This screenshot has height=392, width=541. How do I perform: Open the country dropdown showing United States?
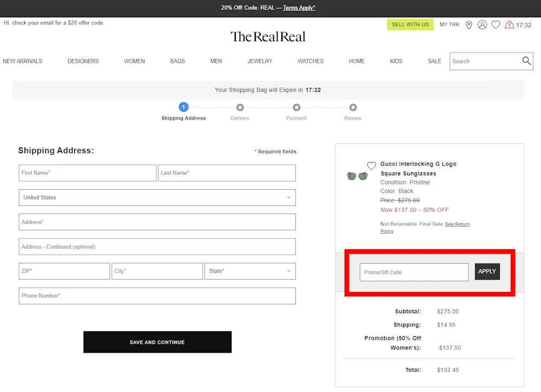click(x=157, y=197)
